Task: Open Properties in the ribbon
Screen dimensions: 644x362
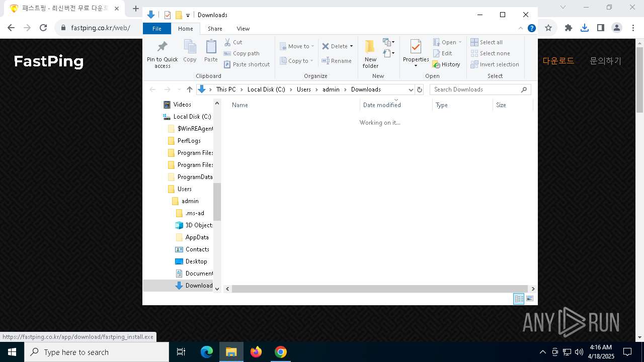Action: [416, 53]
